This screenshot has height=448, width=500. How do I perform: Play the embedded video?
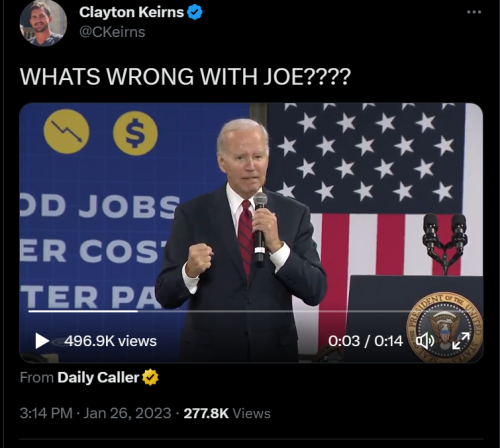[42, 341]
